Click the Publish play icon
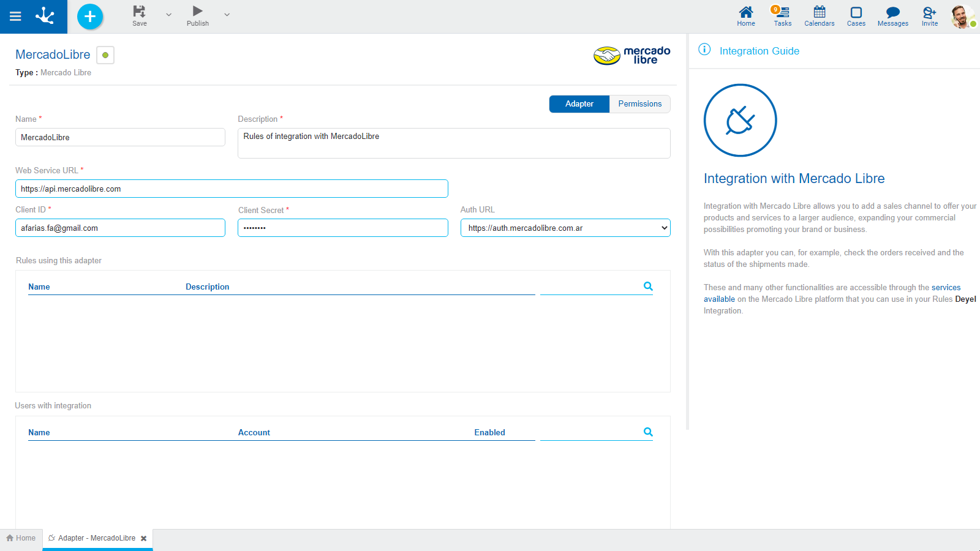 197,12
